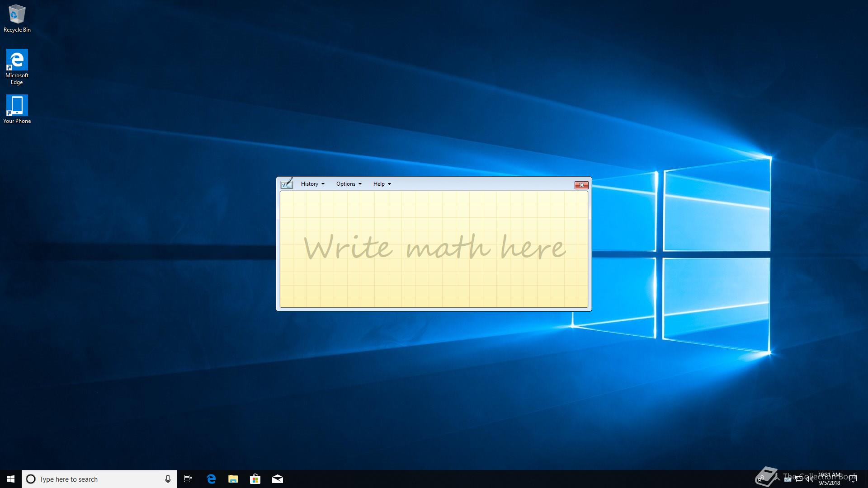
Task: Open the Options menu
Action: [346, 184]
